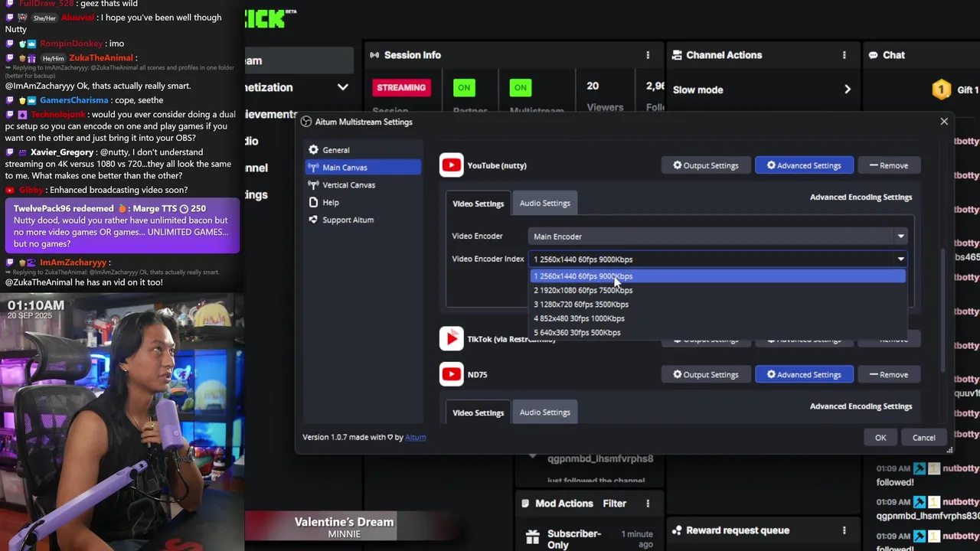This screenshot has width=980, height=551.
Task: Open the Aitum link in footer
Action: click(415, 437)
